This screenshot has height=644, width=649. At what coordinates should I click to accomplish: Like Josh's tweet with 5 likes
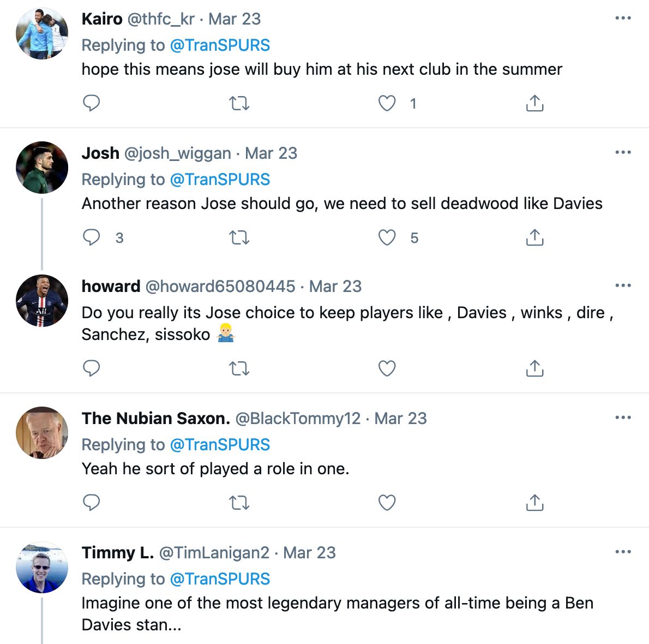387,237
